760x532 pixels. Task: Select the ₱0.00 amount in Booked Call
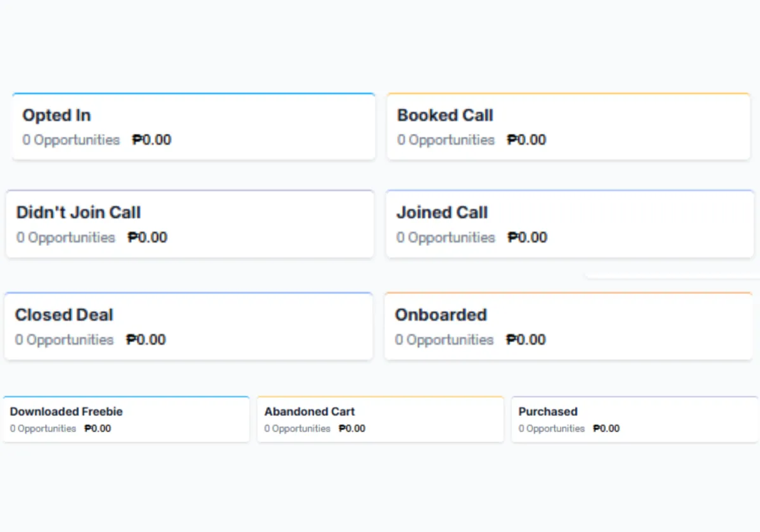(526, 140)
